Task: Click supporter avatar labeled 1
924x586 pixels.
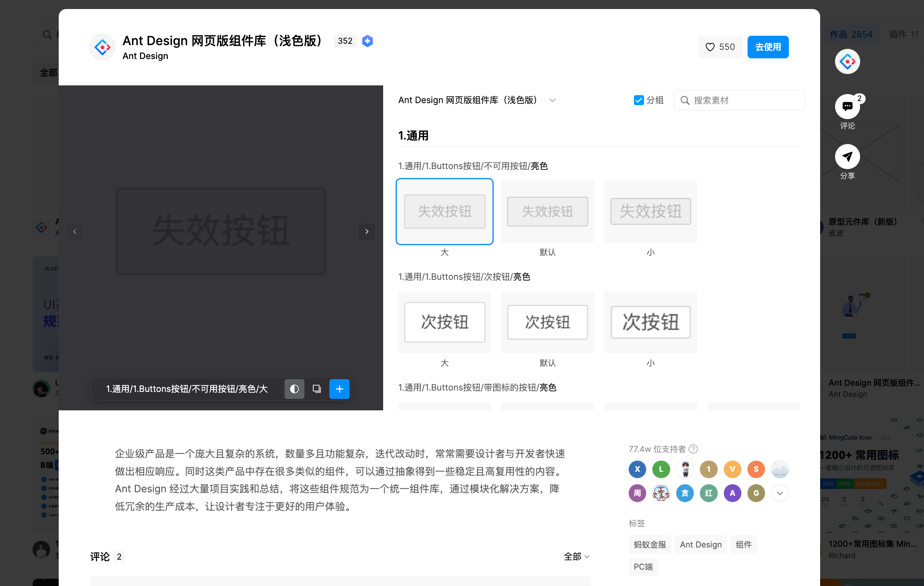Action: click(708, 469)
